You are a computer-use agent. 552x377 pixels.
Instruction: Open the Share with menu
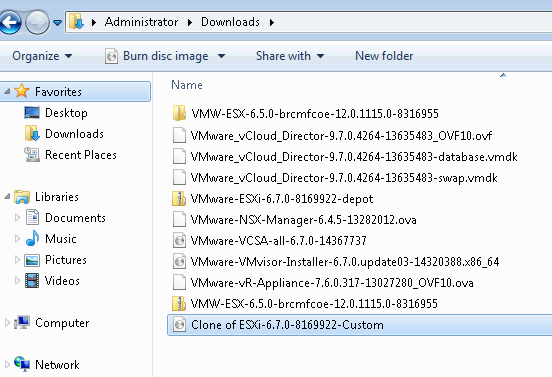(290, 56)
